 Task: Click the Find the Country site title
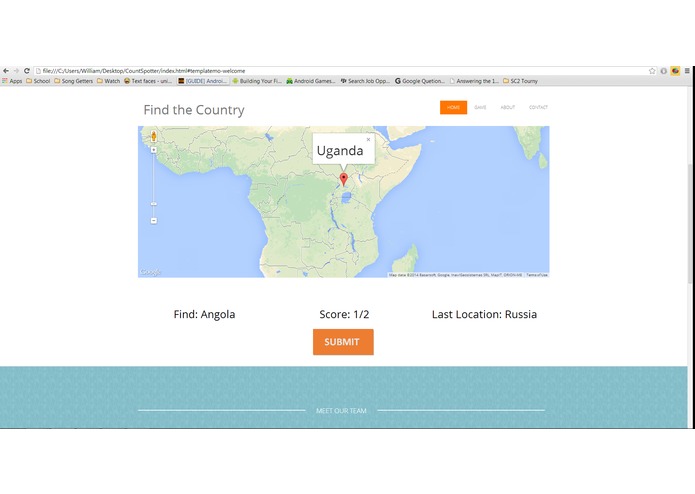[194, 110]
